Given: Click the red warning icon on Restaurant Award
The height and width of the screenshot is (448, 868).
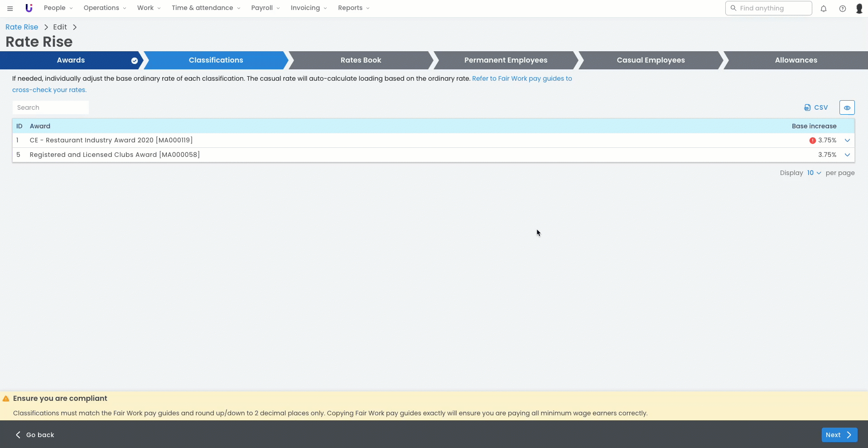Looking at the screenshot, I should (x=812, y=141).
